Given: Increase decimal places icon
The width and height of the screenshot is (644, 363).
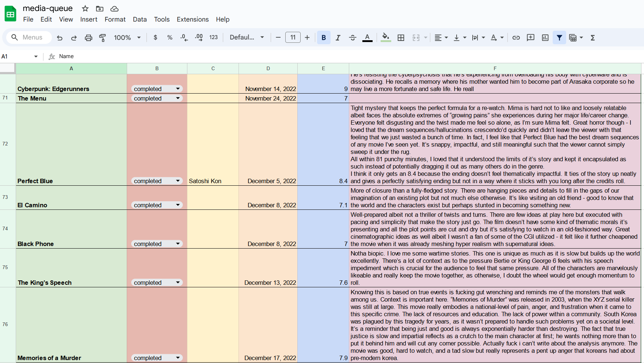Looking at the screenshot, I should click(x=199, y=37).
